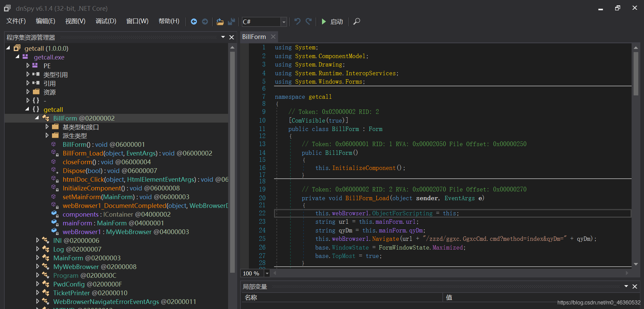
Task: Open the 编辑(E) menu
Action: click(x=46, y=21)
